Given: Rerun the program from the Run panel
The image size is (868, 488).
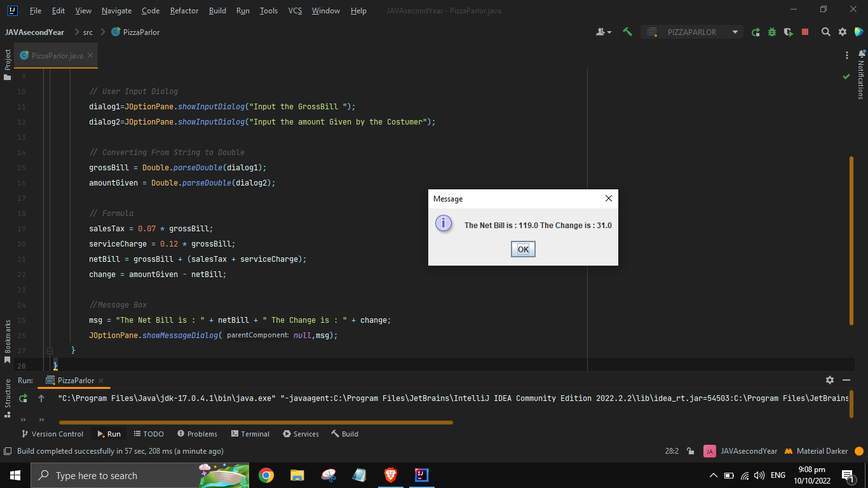Looking at the screenshot, I should [x=24, y=399].
